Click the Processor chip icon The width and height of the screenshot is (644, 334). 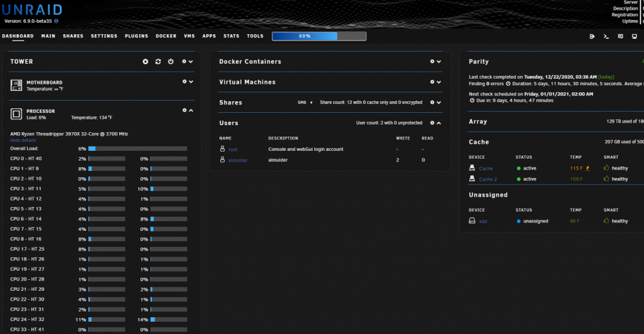(16, 114)
